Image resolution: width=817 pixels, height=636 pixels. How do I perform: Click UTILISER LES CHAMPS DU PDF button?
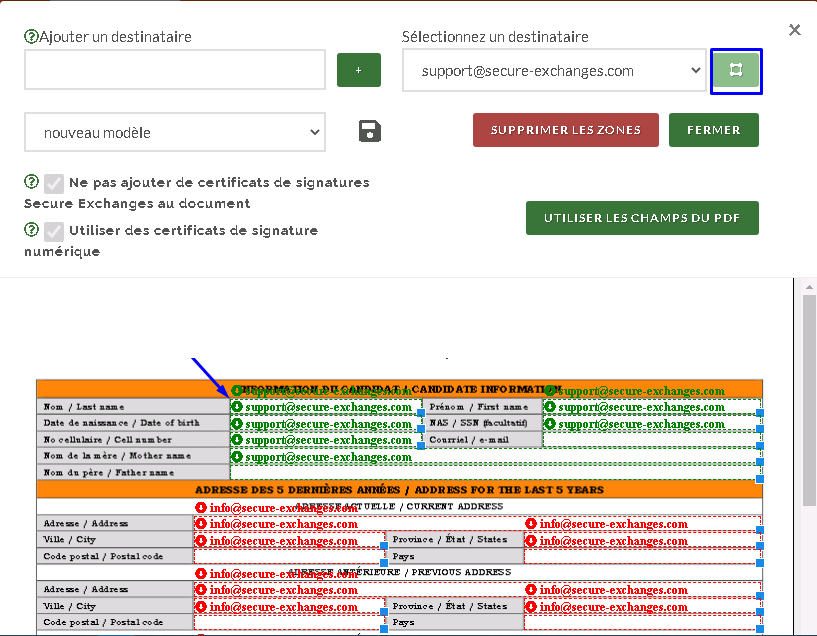pyautogui.click(x=642, y=218)
